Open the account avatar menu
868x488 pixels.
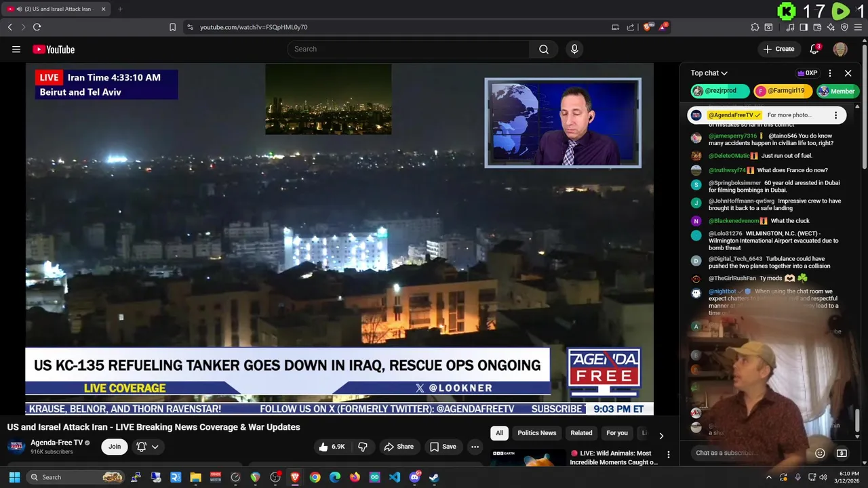click(840, 49)
